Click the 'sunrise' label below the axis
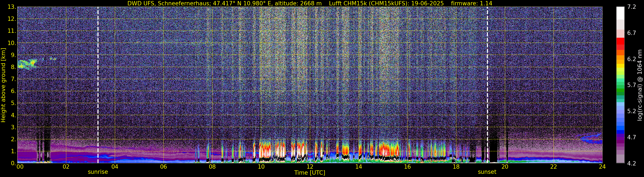The height and width of the screenshot is (177, 644). click(x=98, y=172)
